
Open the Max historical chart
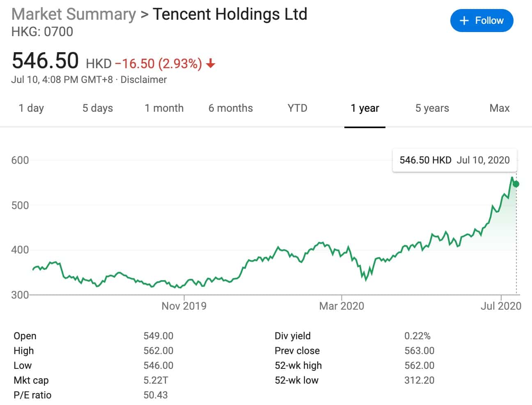499,108
